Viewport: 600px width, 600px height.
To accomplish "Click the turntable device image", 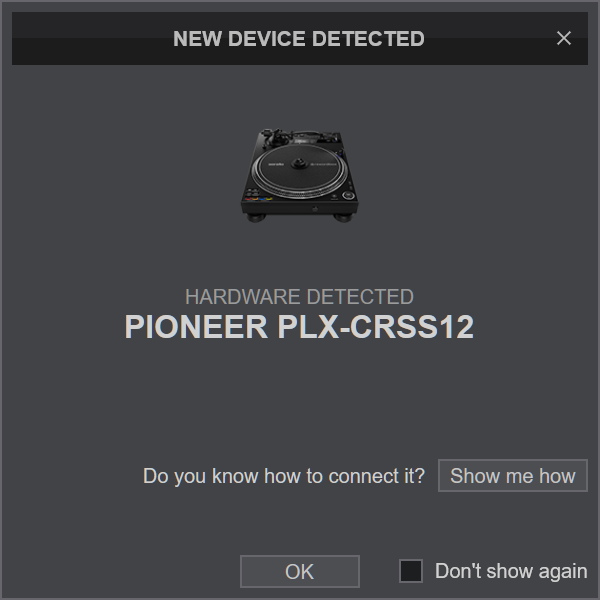I will (x=300, y=175).
